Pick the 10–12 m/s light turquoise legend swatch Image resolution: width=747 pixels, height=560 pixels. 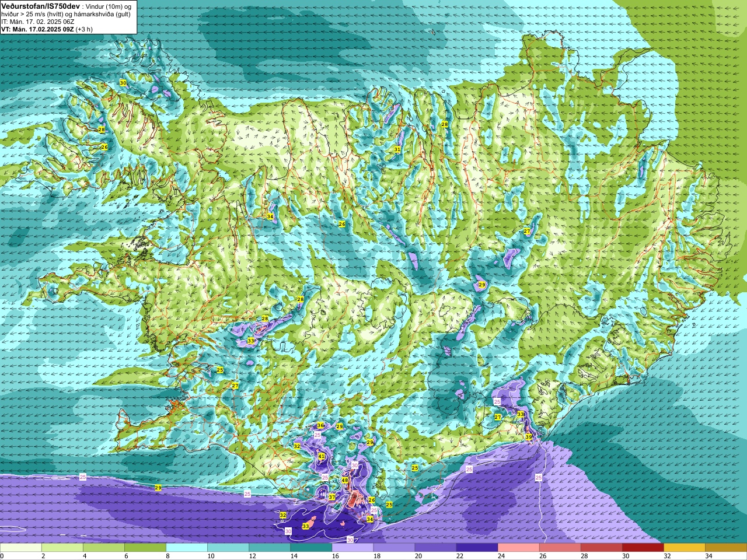[228, 548]
